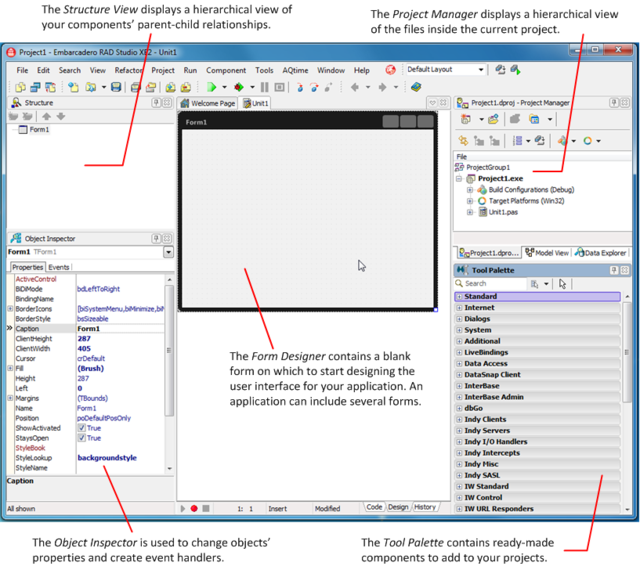Viewport: 640px width, 566px height.
Task: Pin the Structure panel
Action: [156, 102]
